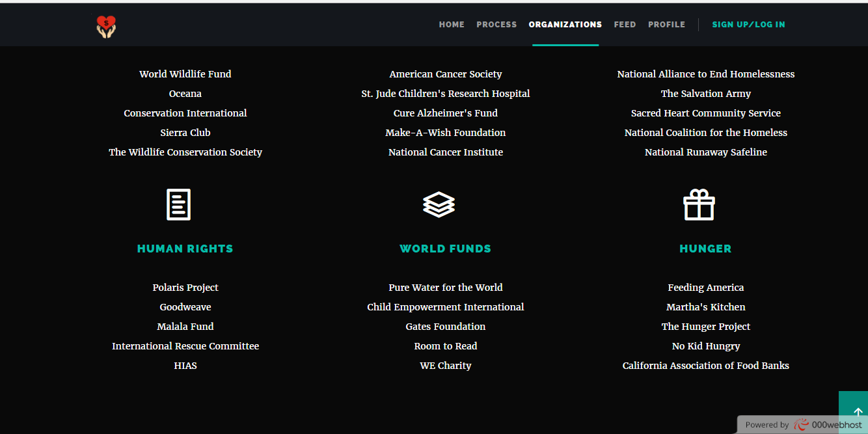Visit Martha's Kitchen link
Image resolution: width=868 pixels, height=434 pixels.
coord(706,307)
